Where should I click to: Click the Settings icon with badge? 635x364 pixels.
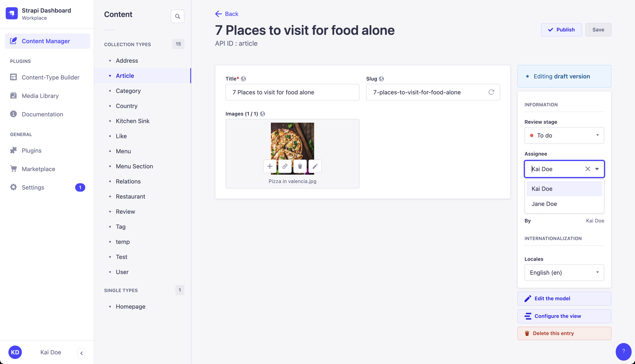coord(13,187)
